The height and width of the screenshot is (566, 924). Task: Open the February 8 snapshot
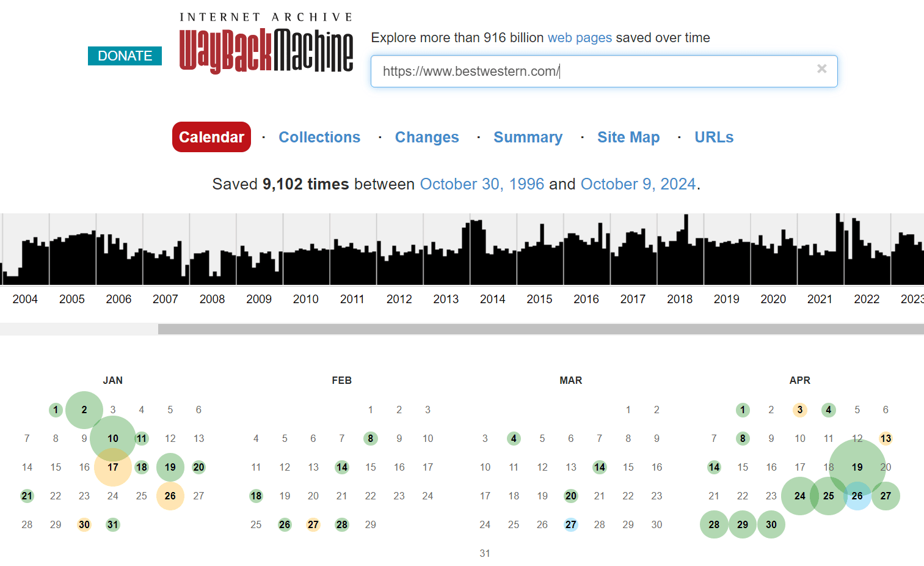pyautogui.click(x=371, y=438)
